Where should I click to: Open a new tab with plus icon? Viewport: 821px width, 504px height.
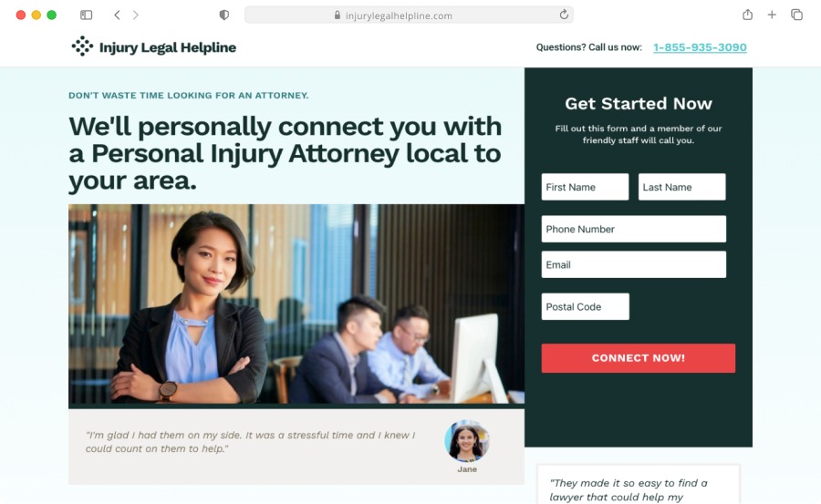(772, 15)
